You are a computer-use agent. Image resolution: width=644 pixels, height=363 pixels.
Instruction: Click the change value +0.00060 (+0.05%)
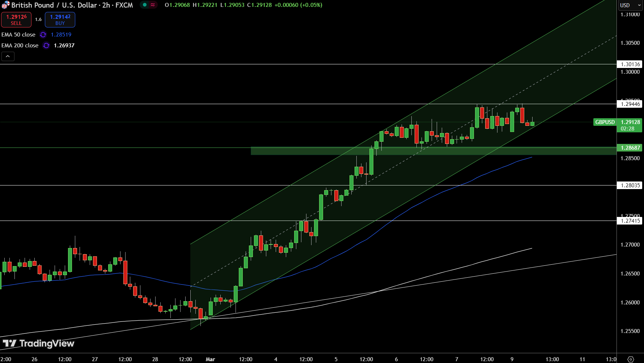coord(298,5)
